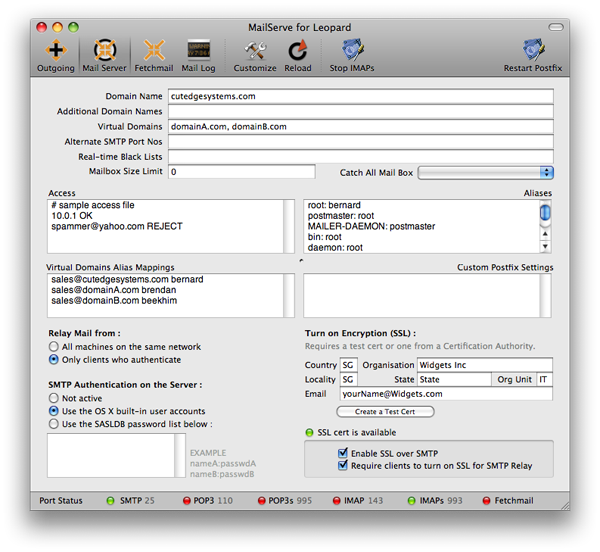
Task: Select All machines on the same network
Action: click(x=54, y=346)
